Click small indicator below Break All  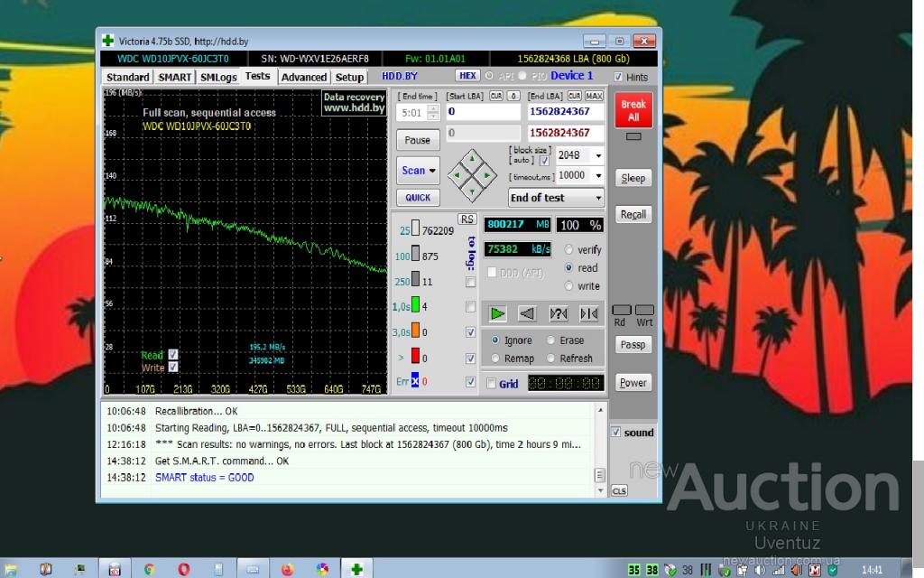click(x=633, y=136)
